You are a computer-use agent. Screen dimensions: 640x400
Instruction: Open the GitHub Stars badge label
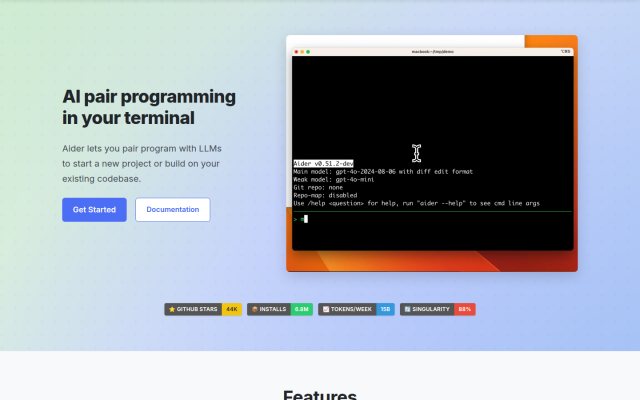[x=193, y=309]
